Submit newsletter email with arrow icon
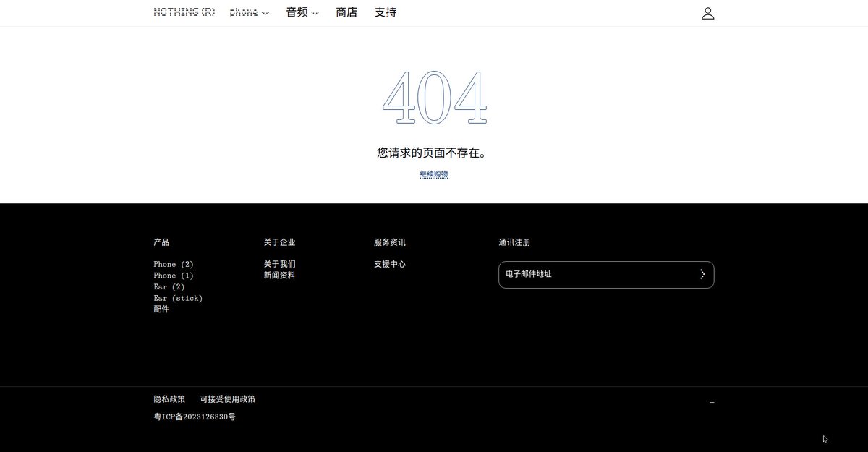 click(x=702, y=274)
